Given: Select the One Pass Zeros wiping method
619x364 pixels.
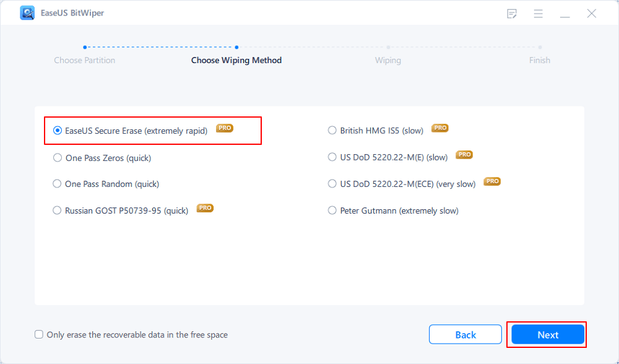Looking at the screenshot, I should (x=57, y=158).
